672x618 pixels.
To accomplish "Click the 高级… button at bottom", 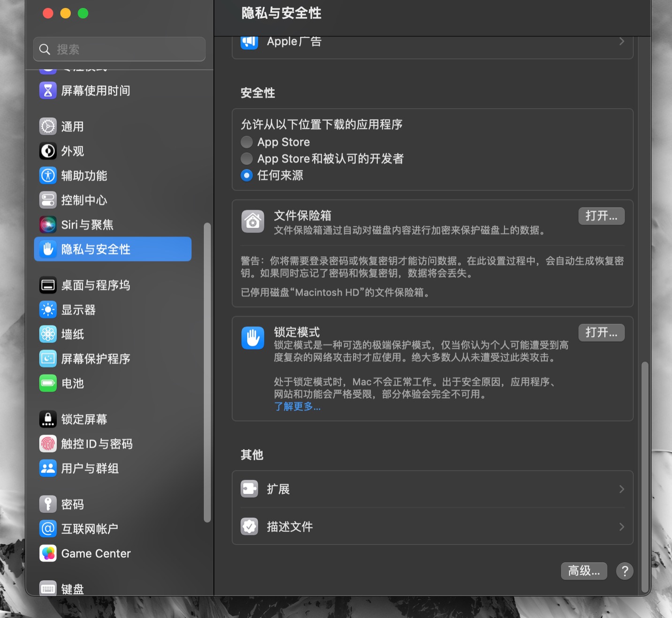I will pyautogui.click(x=584, y=571).
